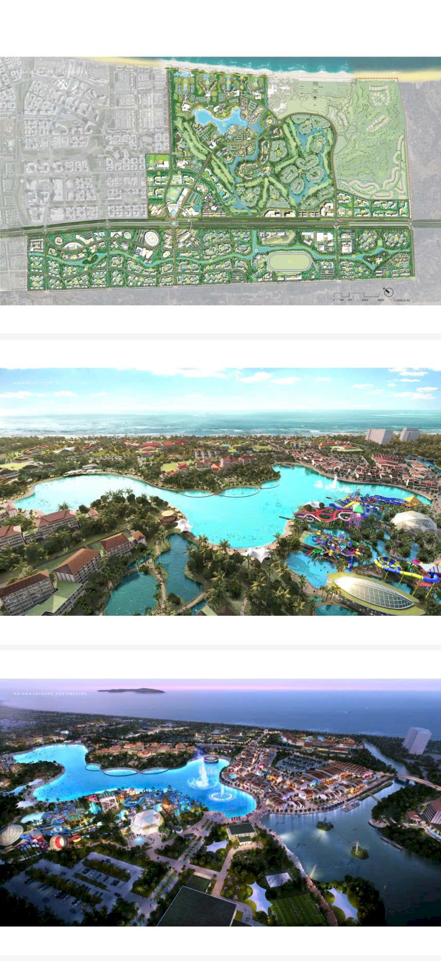This screenshot has height=980, width=441.
Task: Click the main road roundabout on master plan
Action: point(174,223)
